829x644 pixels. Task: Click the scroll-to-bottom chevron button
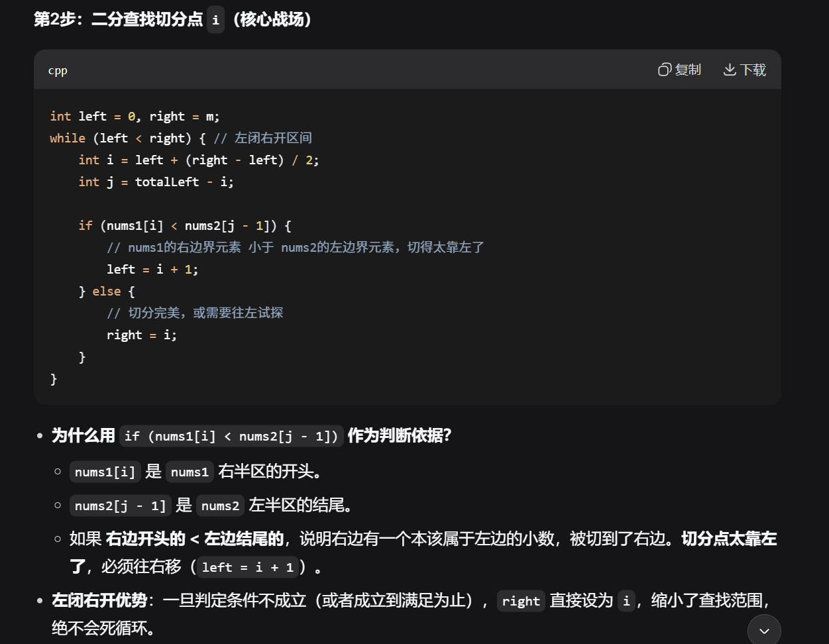click(x=764, y=630)
